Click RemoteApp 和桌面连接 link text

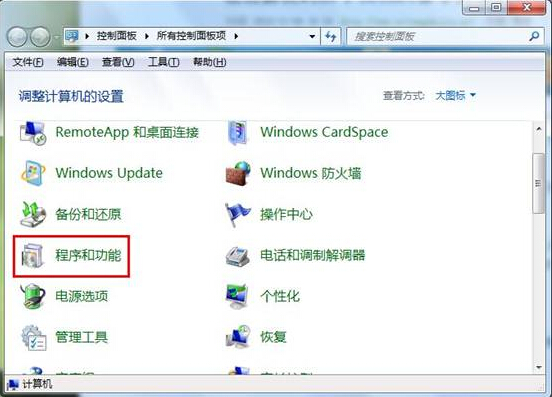(127, 133)
